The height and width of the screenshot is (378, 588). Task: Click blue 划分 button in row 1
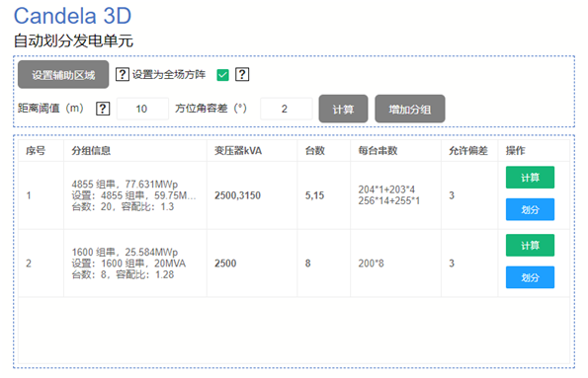pos(530,209)
